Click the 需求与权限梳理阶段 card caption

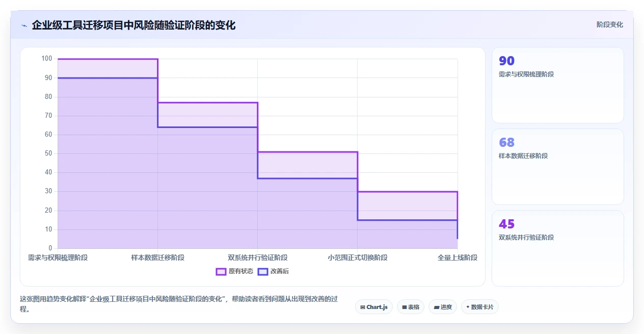pos(526,74)
